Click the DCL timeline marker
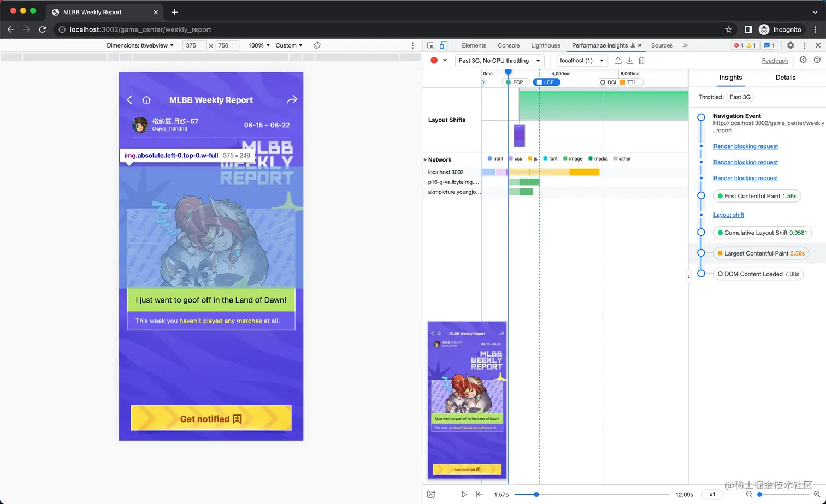Image resolution: width=826 pixels, height=504 pixels. [x=609, y=82]
